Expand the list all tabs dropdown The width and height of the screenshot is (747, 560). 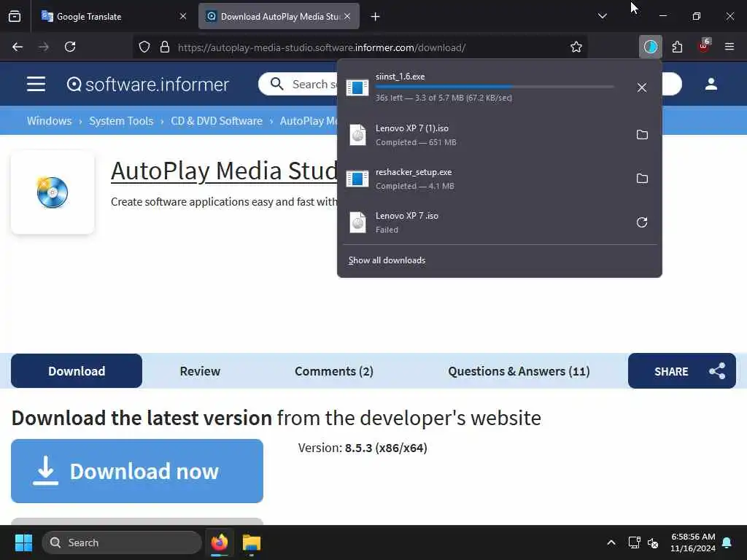pyautogui.click(x=602, y=16)
